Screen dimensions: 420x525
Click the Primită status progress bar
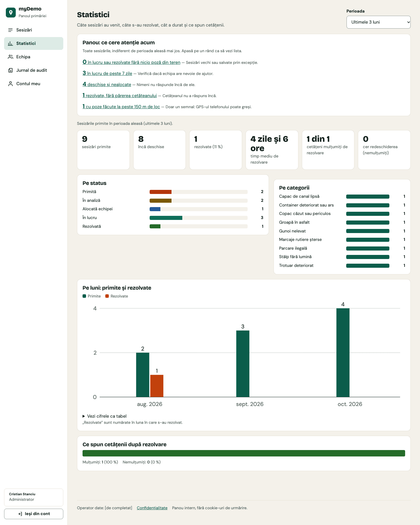click(198, 192)
